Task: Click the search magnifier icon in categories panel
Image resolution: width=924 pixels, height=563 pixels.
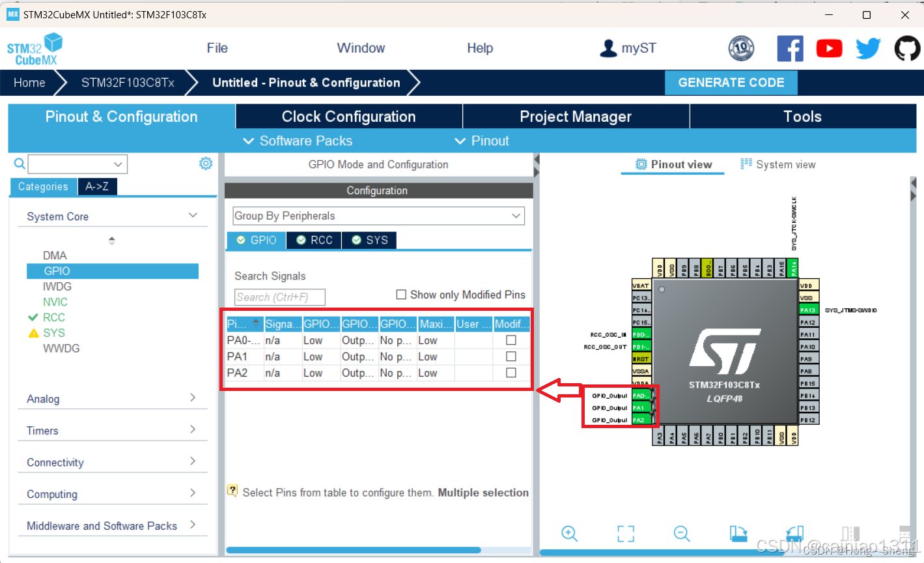Action: click(20, 164)
